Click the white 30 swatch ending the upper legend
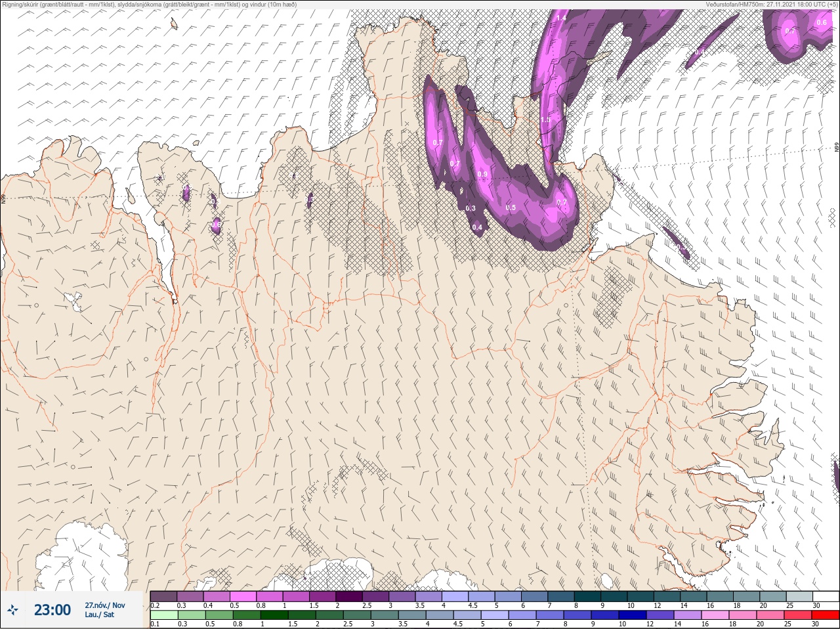This screenshot has height=629, width=840. 826,596
